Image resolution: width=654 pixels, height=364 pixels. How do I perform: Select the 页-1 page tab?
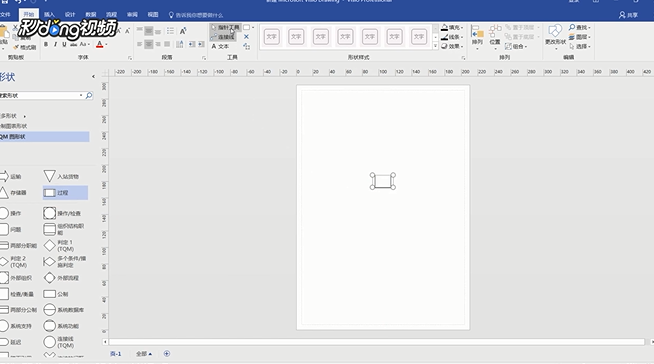click(116, 354)
